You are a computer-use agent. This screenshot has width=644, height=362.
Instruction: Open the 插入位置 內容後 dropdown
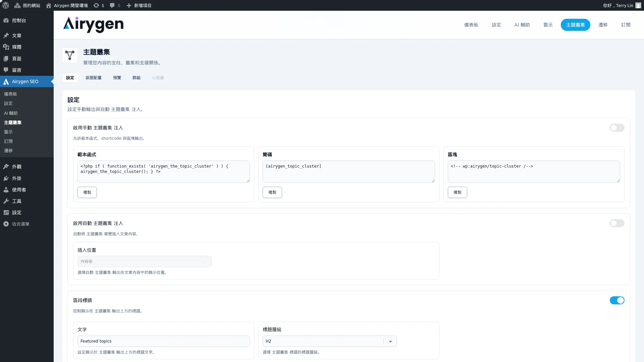coord(144,261)
